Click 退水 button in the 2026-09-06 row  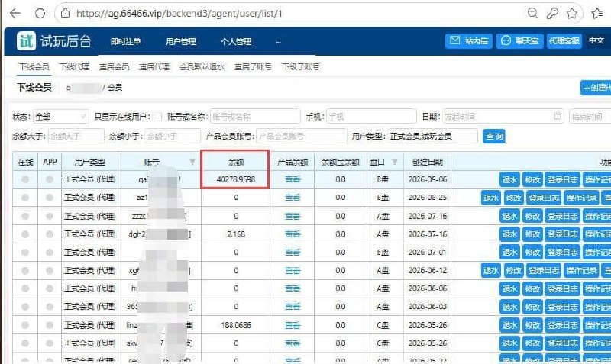[x=509, y=179]
